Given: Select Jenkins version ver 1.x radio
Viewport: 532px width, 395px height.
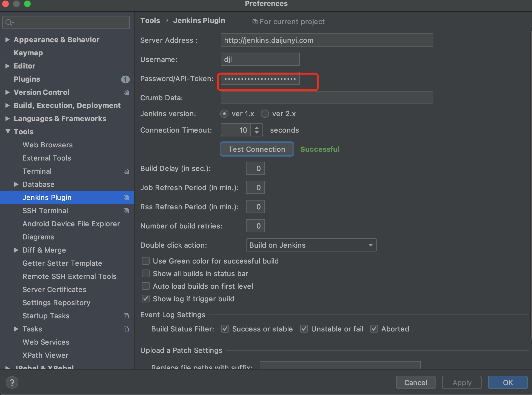Looking at the screenshot, I should click(224, 114).
